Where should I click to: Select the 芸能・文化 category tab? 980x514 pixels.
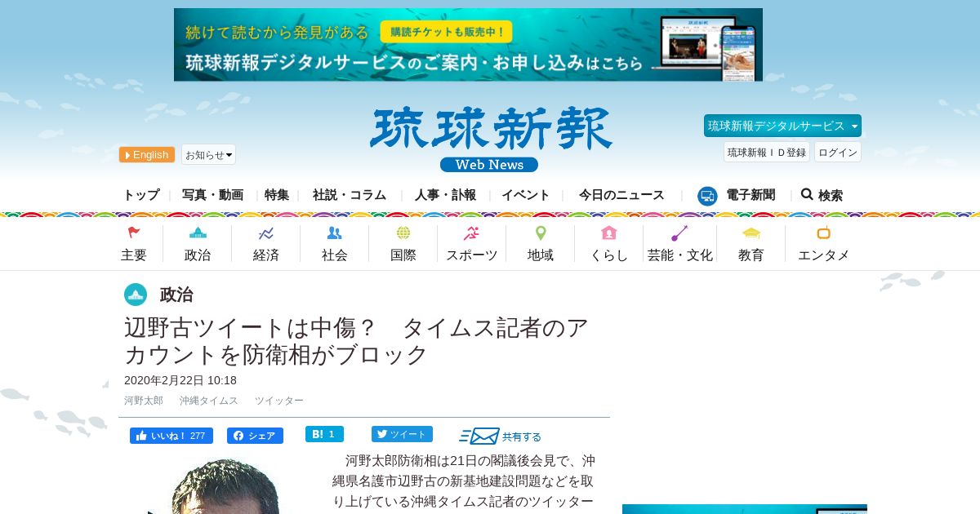tap(680, 255)
